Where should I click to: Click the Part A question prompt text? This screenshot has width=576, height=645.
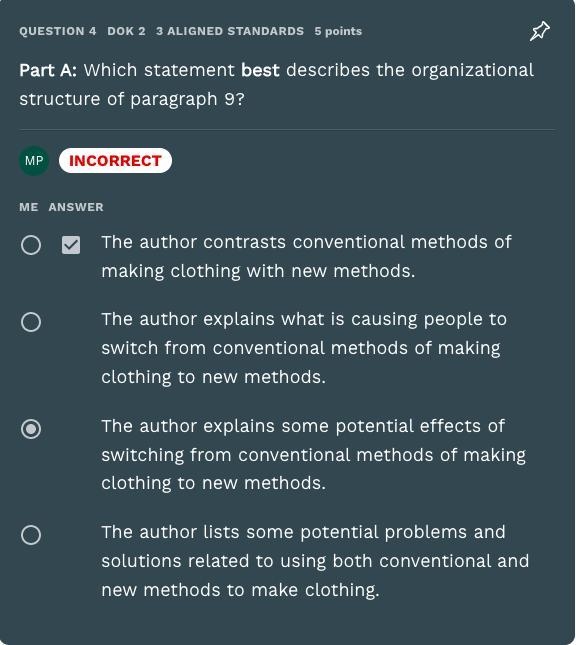point(276,85)
